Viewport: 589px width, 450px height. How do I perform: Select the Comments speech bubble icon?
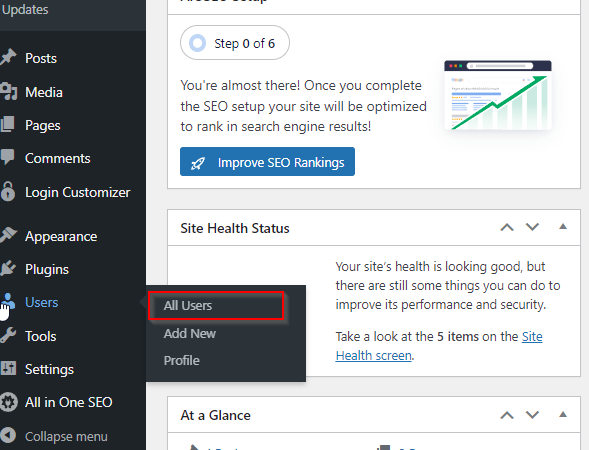(8, 157)
